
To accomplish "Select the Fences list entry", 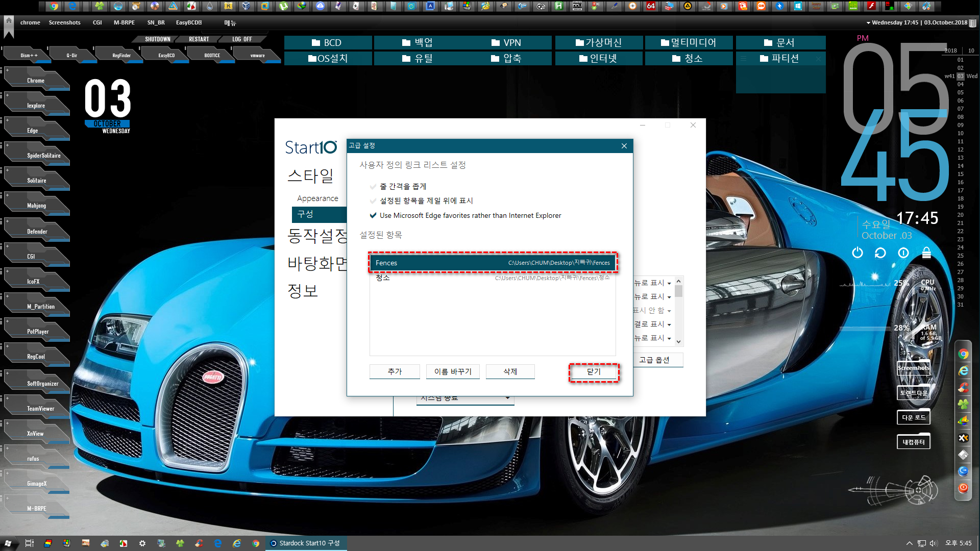I will (x=493, y=263).
